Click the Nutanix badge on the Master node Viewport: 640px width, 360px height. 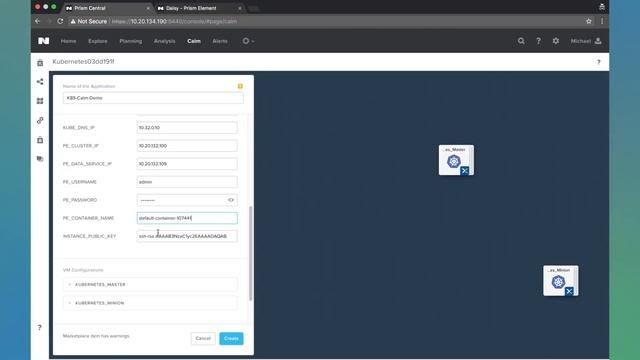point(464,171)
